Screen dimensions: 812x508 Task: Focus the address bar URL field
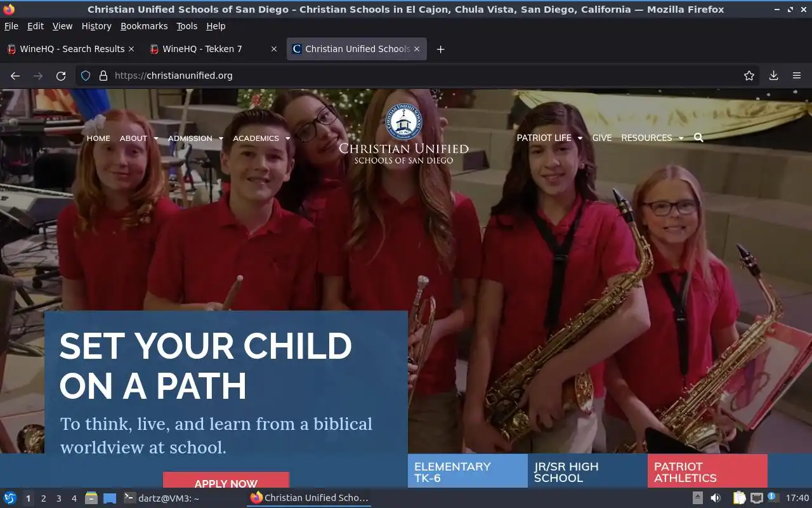419,76
